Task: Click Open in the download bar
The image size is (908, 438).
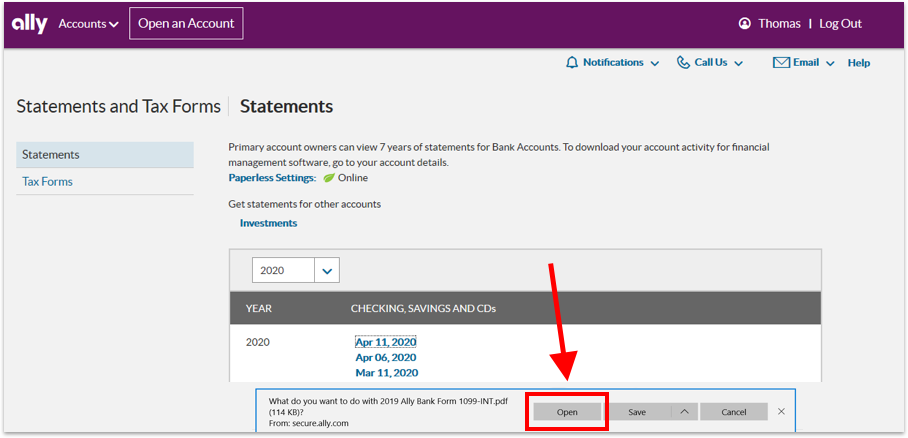Action: (567, 412)
